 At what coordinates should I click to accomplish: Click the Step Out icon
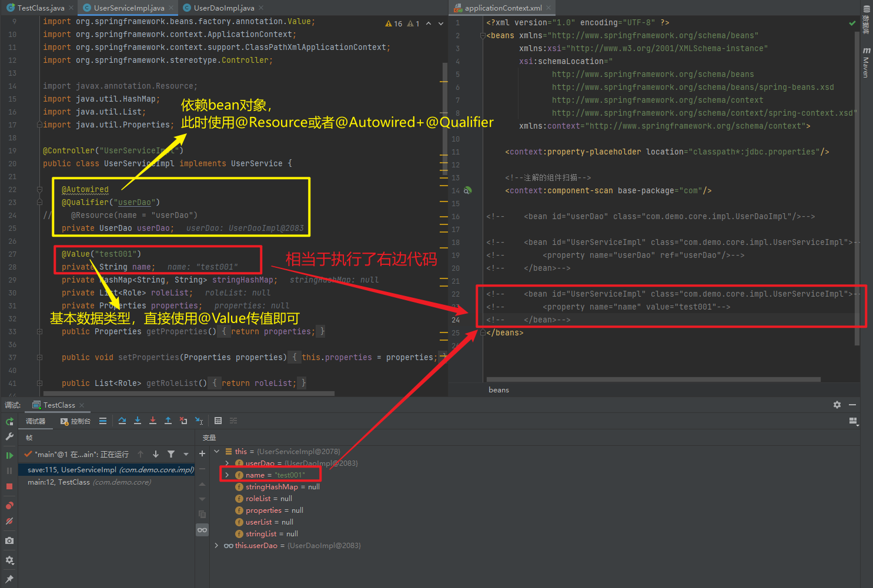pyautogui.click(x=168, y=421)
